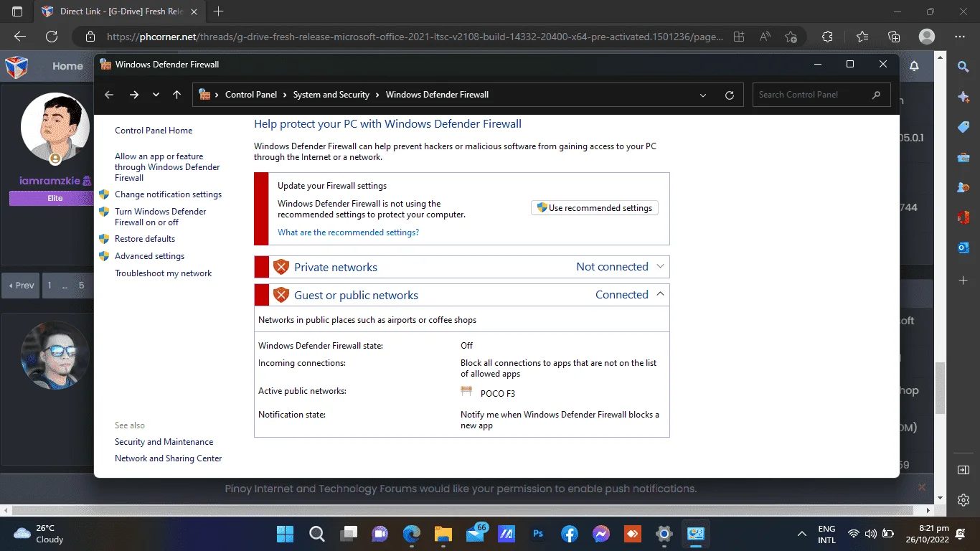This screenshot has width=980, height=551.
Task: Select System and Security breadcrumb
Action: [331, 95]
